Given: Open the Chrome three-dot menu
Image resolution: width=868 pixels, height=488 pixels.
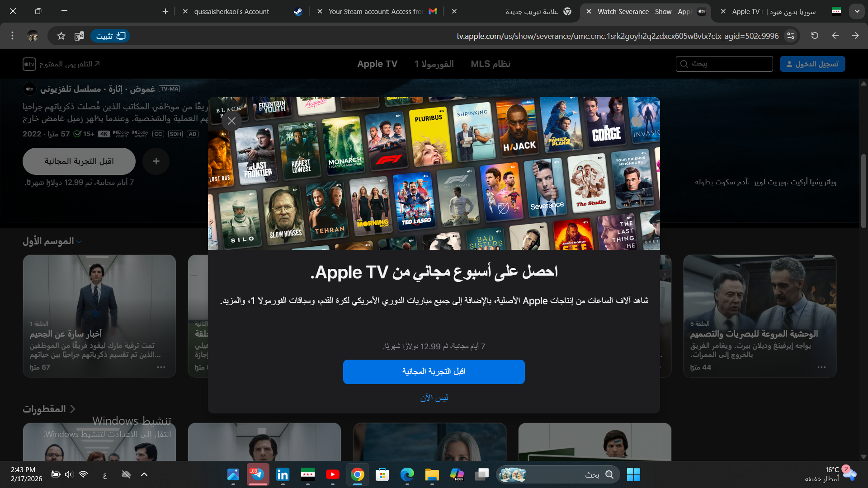Looking at the screenshot, I should coord(12,36).
